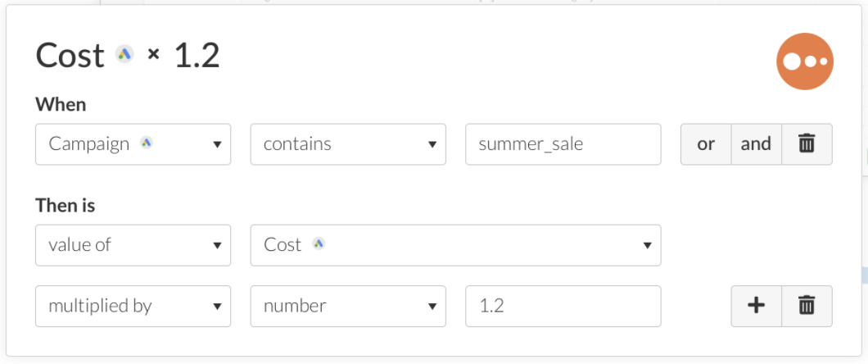Open the Cost metric dropdown
Screen dimensions: 868x364
click(454, 245)
